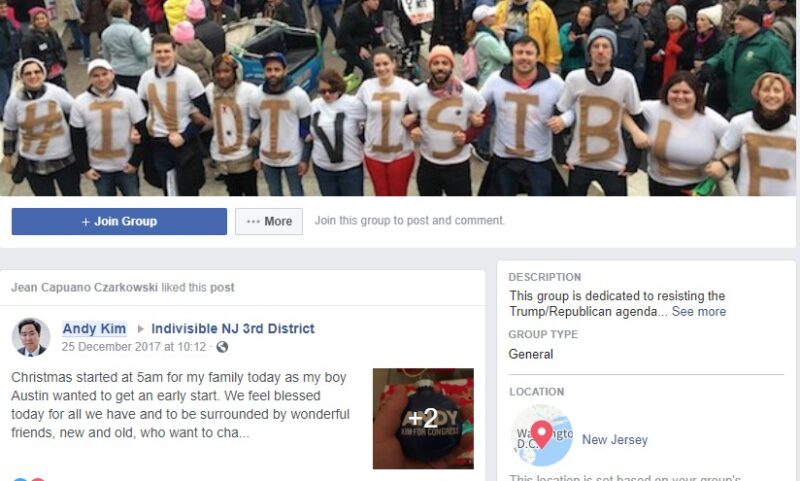Click the arrow icon between author and group
Screen dimensions: 800x481
[140, 329]
